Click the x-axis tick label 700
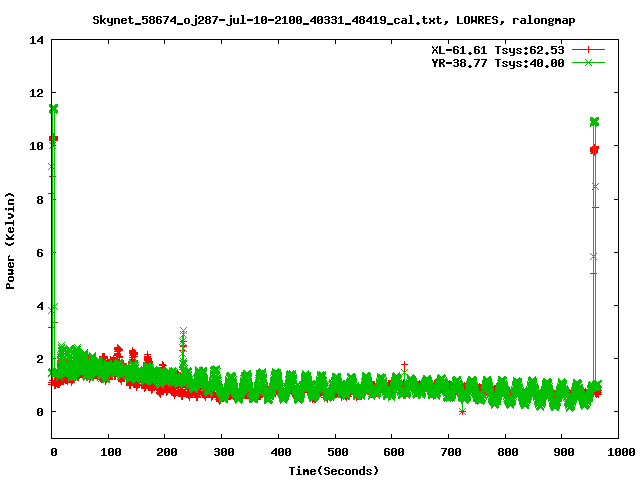 (451, 452)
